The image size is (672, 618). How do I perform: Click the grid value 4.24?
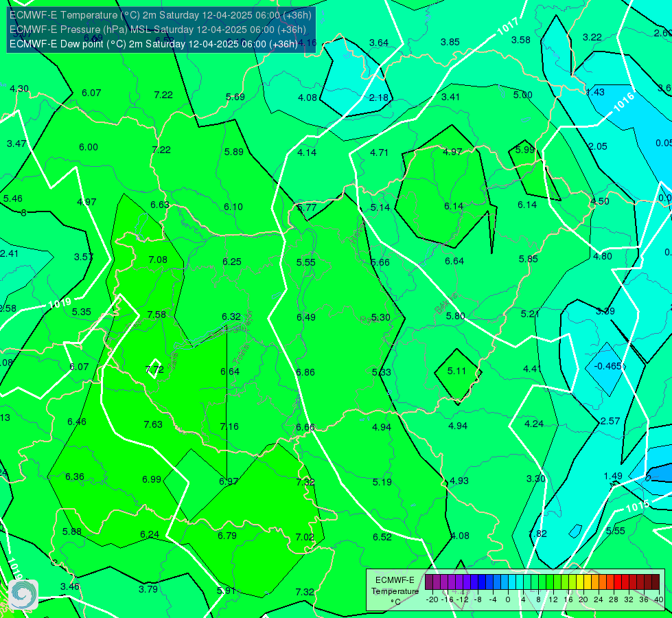pos(534,424)
